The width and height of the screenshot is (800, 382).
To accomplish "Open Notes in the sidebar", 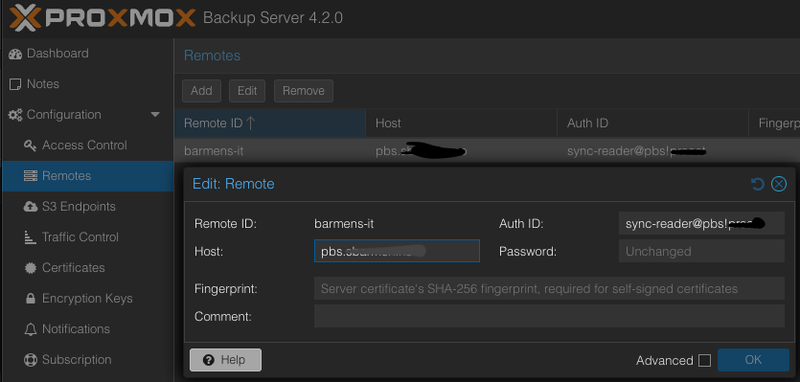I will 87,84.
